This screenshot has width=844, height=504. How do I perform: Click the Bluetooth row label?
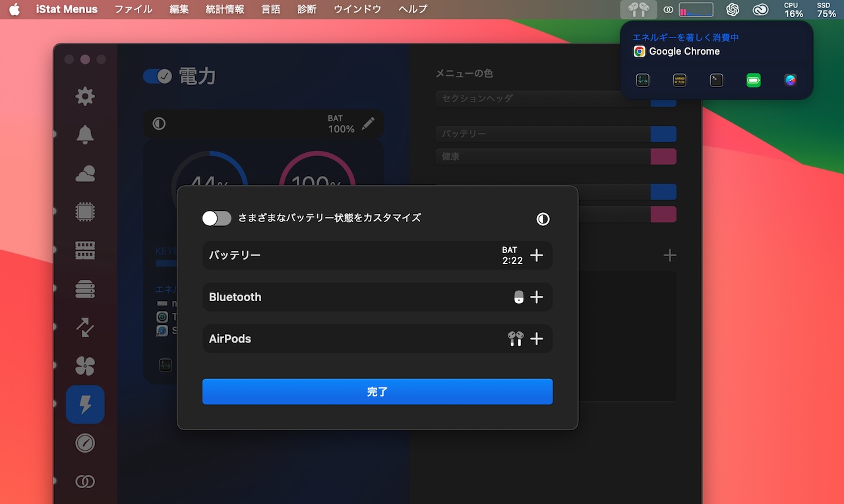click(235, 297)
